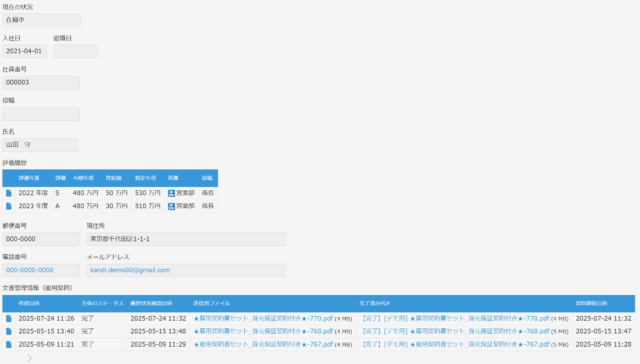Open the 2023年度 evaluation record document icon
Viewport: 640px width, 364px height.
pos(9,206)
